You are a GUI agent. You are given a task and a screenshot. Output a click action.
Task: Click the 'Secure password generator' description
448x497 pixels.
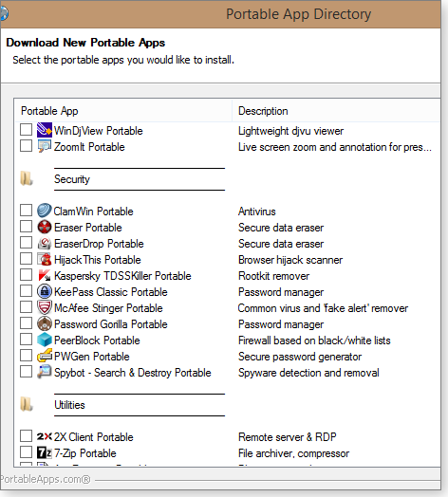[300, 357]
